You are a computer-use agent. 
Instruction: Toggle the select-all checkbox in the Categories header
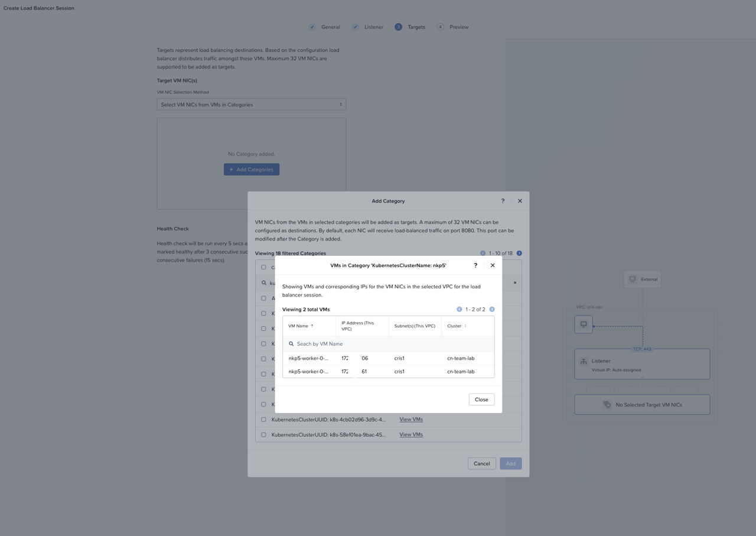coord(263,267)
